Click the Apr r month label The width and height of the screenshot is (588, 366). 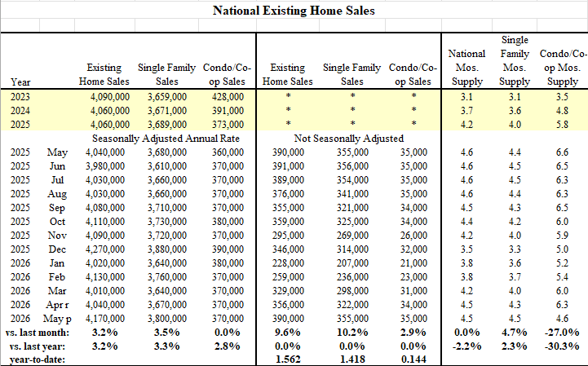(57, 305)
